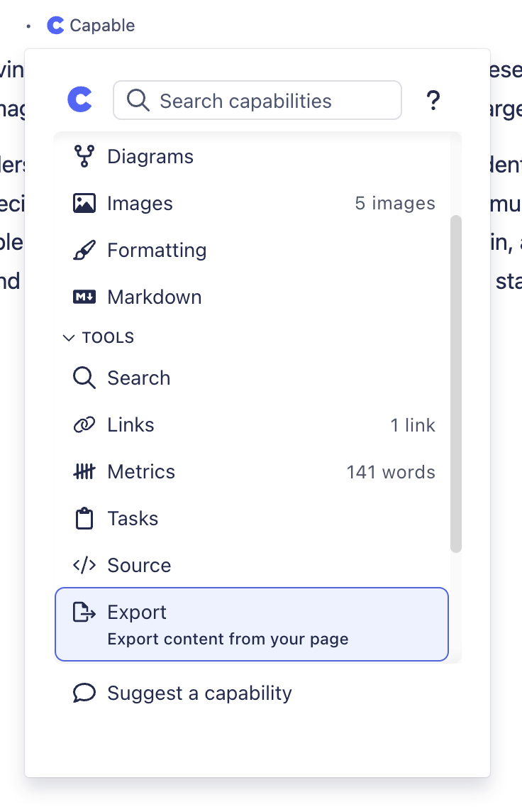The width and height of the screenshot is (522, 812).
Task: Click the 141 words metrics count
Action: (391, 472)
